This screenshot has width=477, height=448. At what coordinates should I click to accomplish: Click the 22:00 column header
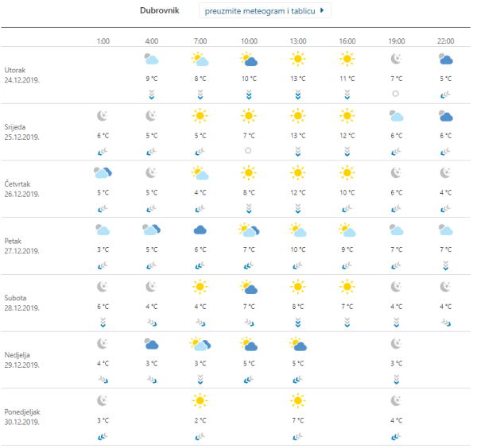[446, 40]
